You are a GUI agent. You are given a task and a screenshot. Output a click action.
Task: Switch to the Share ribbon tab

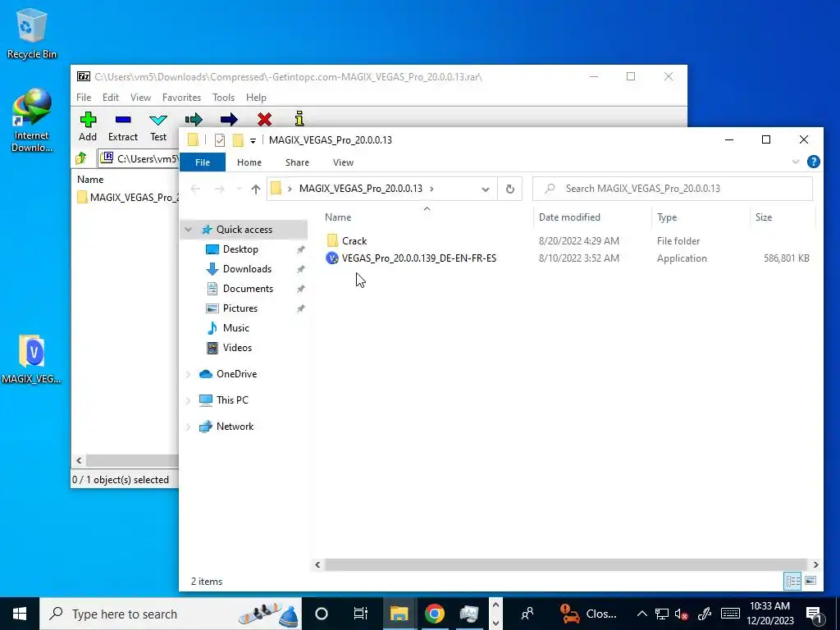[x=297, y=162]
